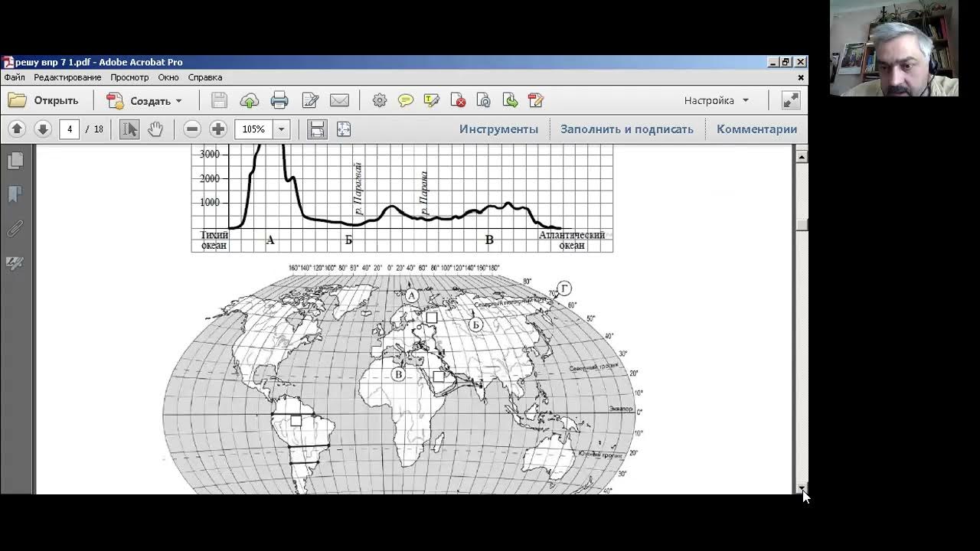Zoom out with minus button
The image size is (980, 551).
point(193,129)
